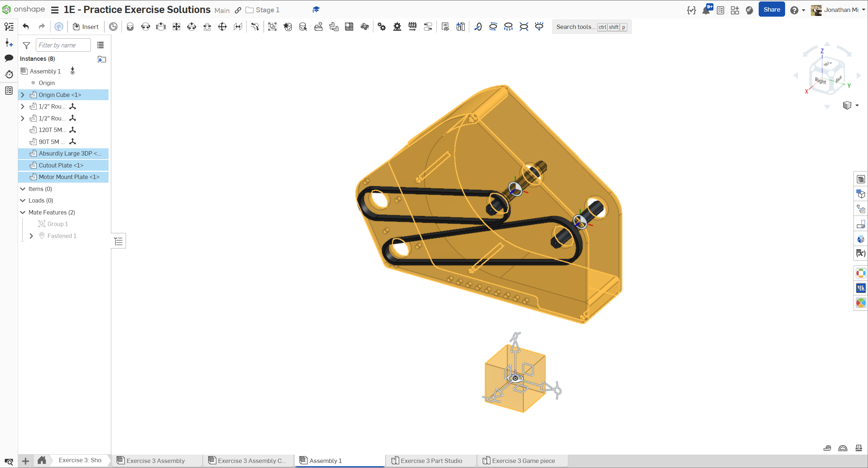Click the Insert button
This screenshot has height=468, width=868.
coord(86,27)
